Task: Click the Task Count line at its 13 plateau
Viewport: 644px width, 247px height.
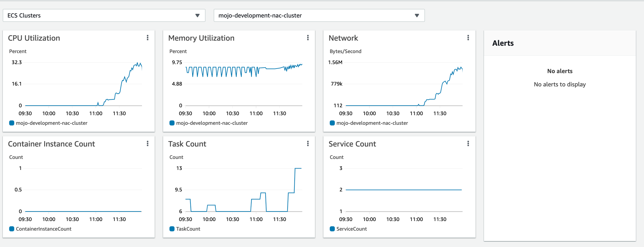Action: click(298, 168)
